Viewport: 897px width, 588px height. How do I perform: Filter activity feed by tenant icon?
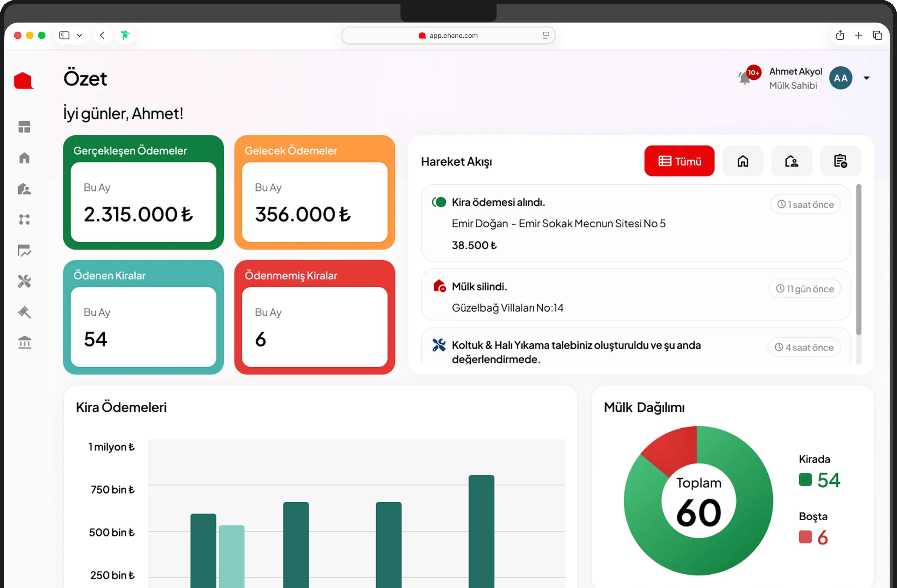click(x=792, y=161)
